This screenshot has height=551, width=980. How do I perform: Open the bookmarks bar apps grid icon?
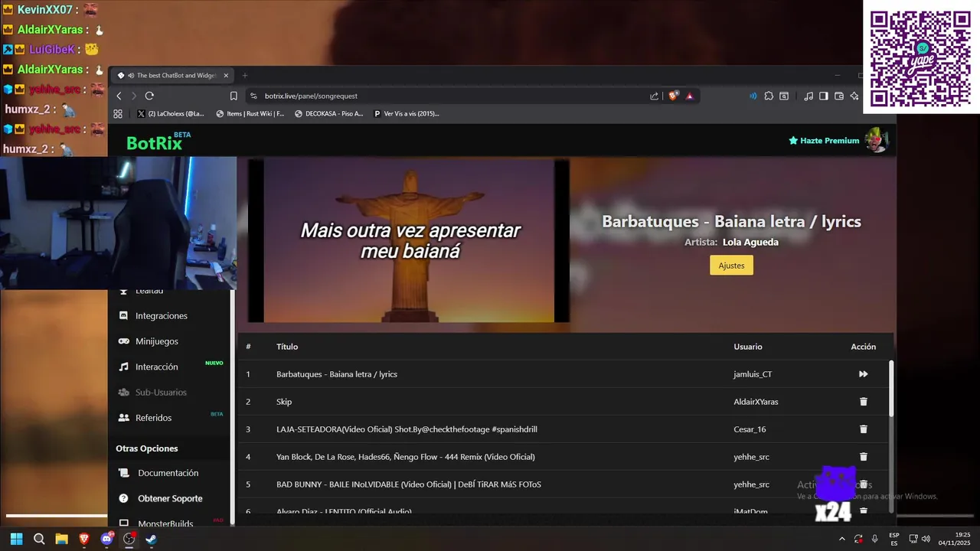pos(118,114)
